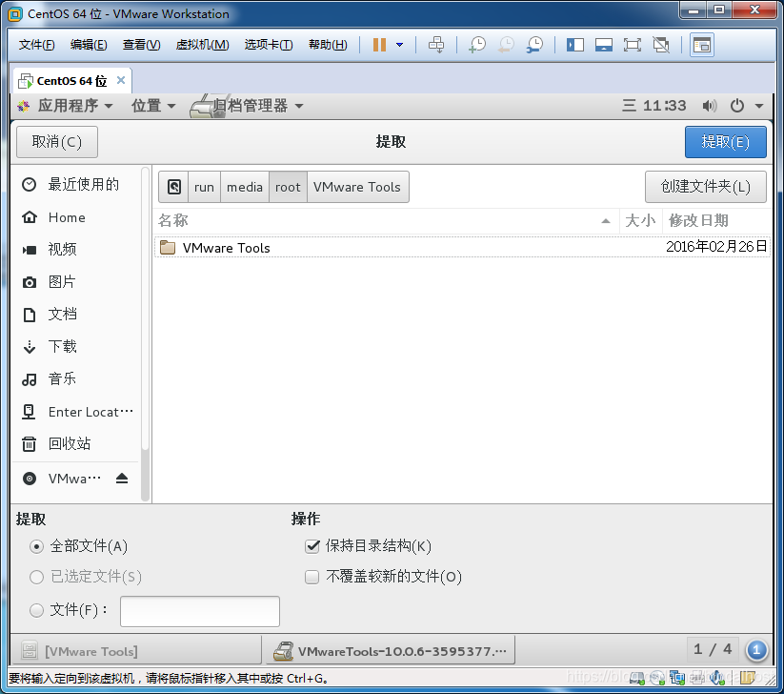Close the CentOS 64 位 tab
Image resolution: width=784 pixels, height=694 pixels.
tap(120, 80)
